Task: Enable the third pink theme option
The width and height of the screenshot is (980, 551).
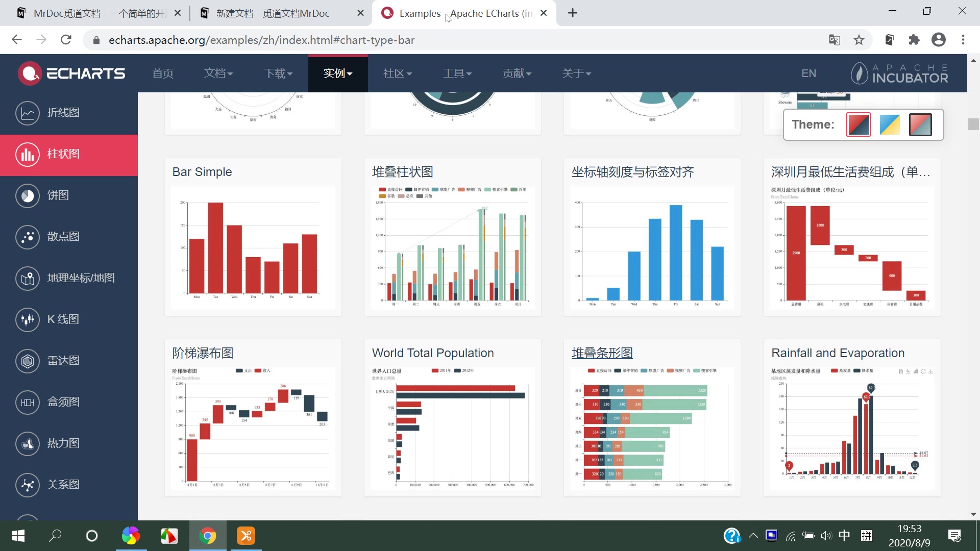Action: click(x=920, y=124)
